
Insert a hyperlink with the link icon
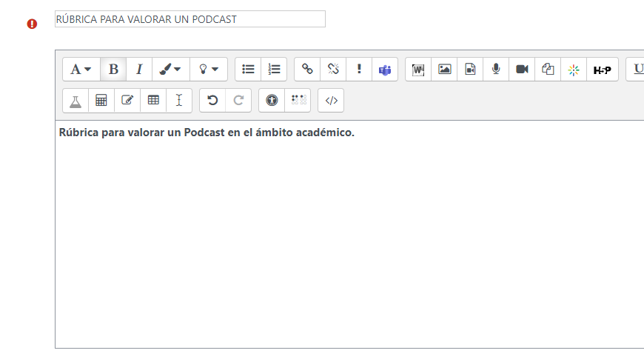click(307, 70)
